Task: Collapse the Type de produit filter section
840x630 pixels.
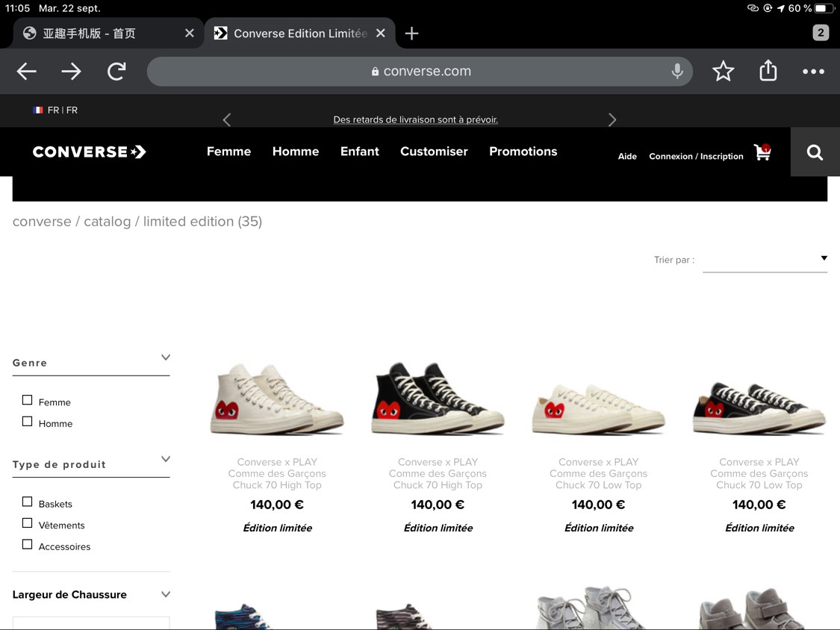Action: tap(166, 459)
